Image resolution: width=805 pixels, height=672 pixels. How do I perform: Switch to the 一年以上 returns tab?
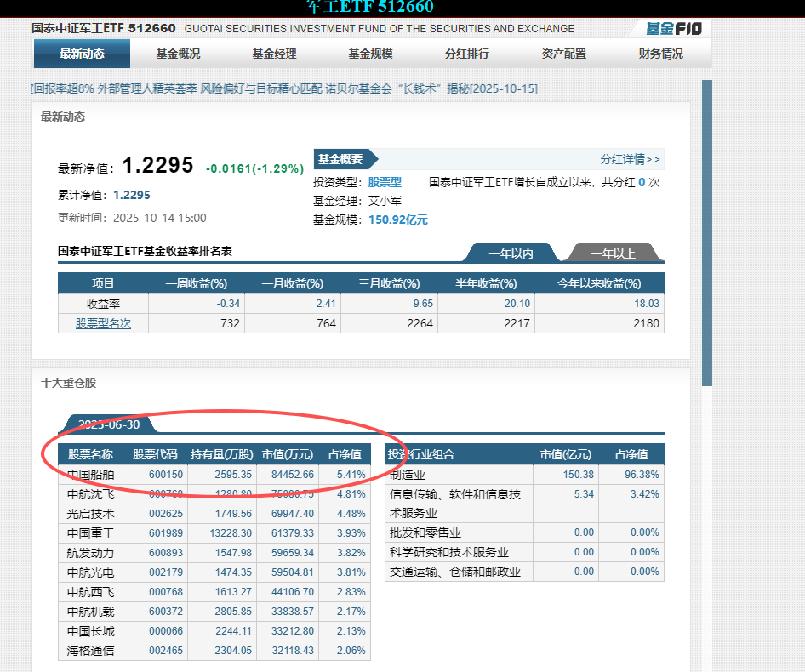click(x=613, y=253)
